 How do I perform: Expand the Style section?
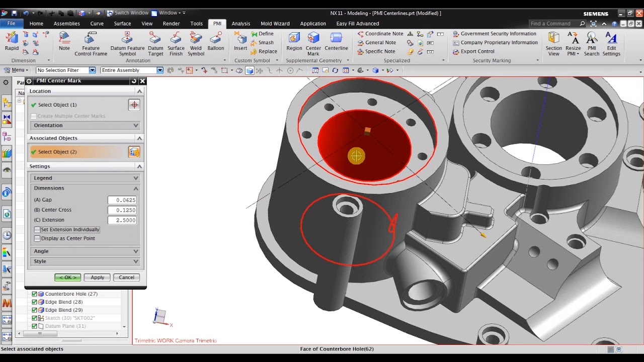(135, 261)
